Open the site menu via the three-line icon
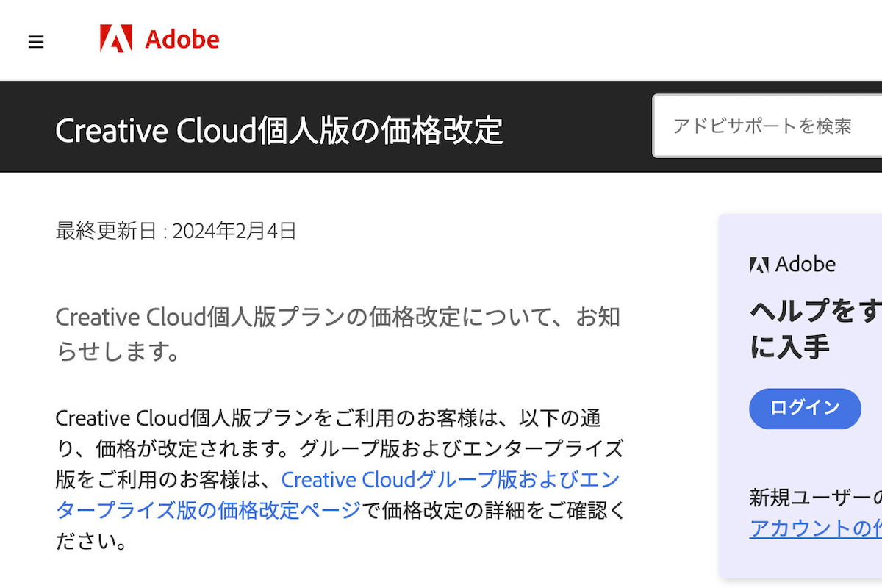This screenshot has height=588, width=882. tap(36, 42)
